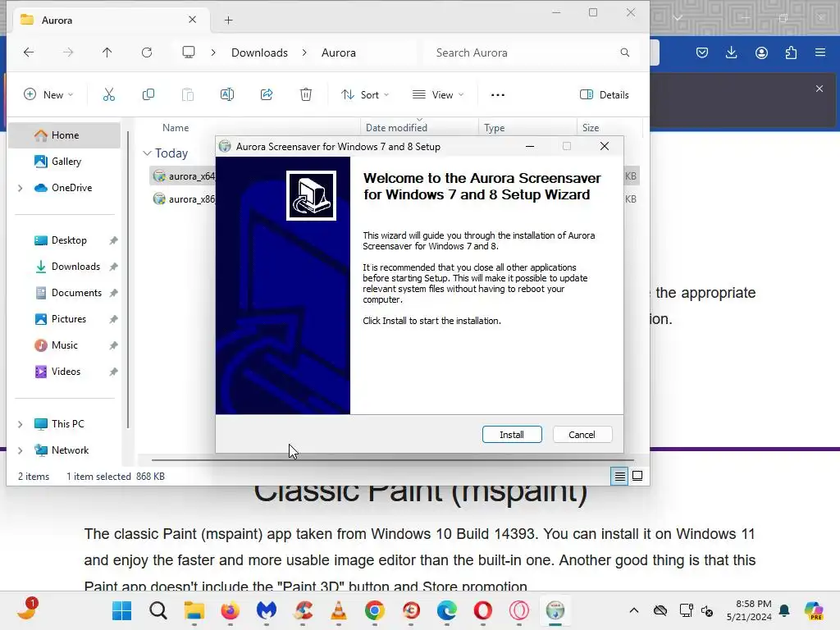Sort by the Date modified column
The width and height of the screenshot is (840, 630).
tap(396, 127)
